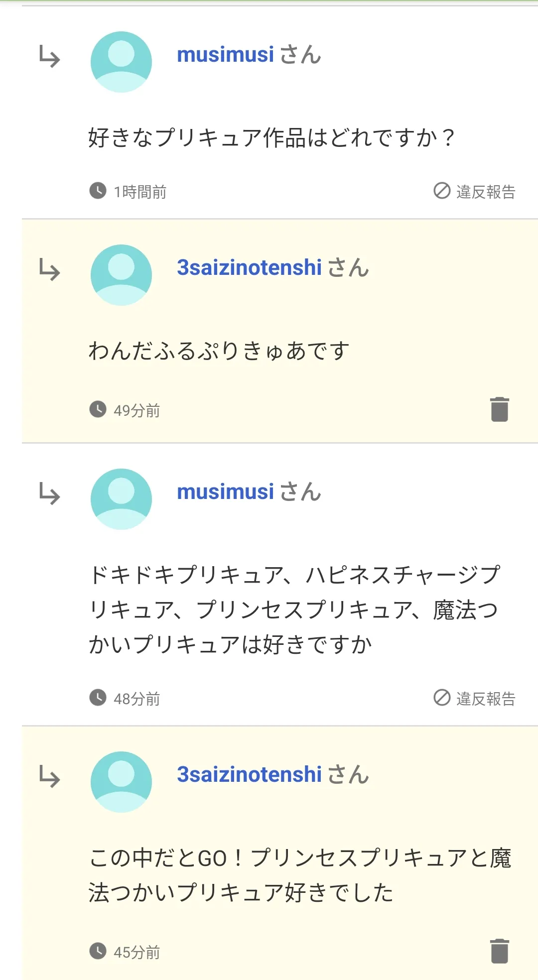Click the reply arrow beside the ドキドキプリキュア comment
The image size is (538, 980).
(x=50, y=493)
